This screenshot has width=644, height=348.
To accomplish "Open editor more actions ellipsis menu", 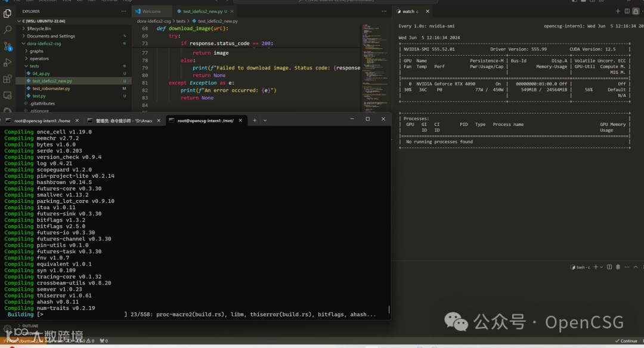I will tap(383, 11).
